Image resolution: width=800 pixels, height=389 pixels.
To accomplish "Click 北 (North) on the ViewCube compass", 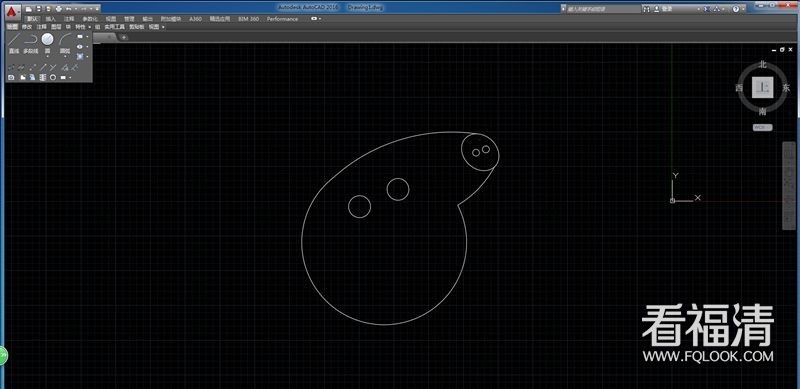I will (763, 64).
